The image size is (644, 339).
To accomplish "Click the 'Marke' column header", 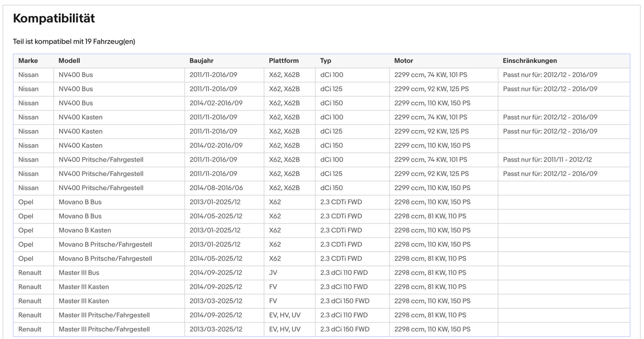I will 28,61.
